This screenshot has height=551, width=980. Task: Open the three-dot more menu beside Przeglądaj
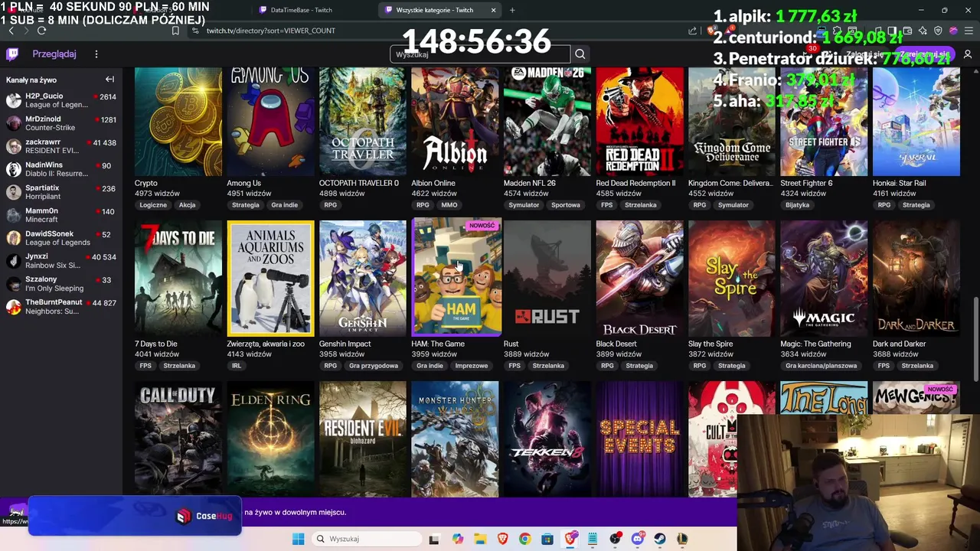(96, 54)
